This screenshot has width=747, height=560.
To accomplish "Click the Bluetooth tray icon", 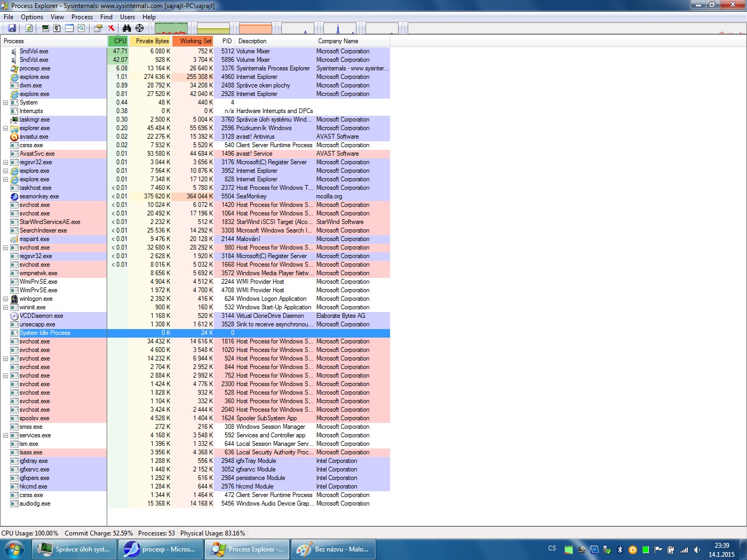I will point(620,549).
